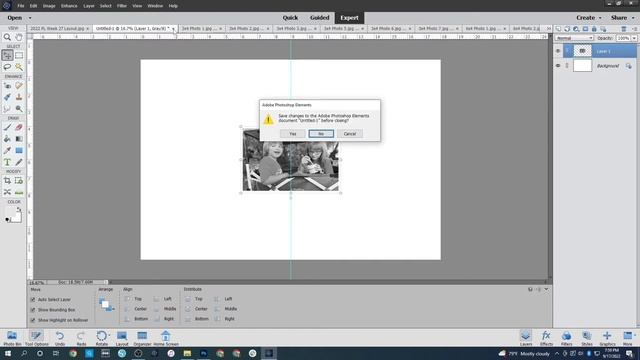Click the Opacity 100% input field
Screen dimensions: 640x360
[623, 38]
